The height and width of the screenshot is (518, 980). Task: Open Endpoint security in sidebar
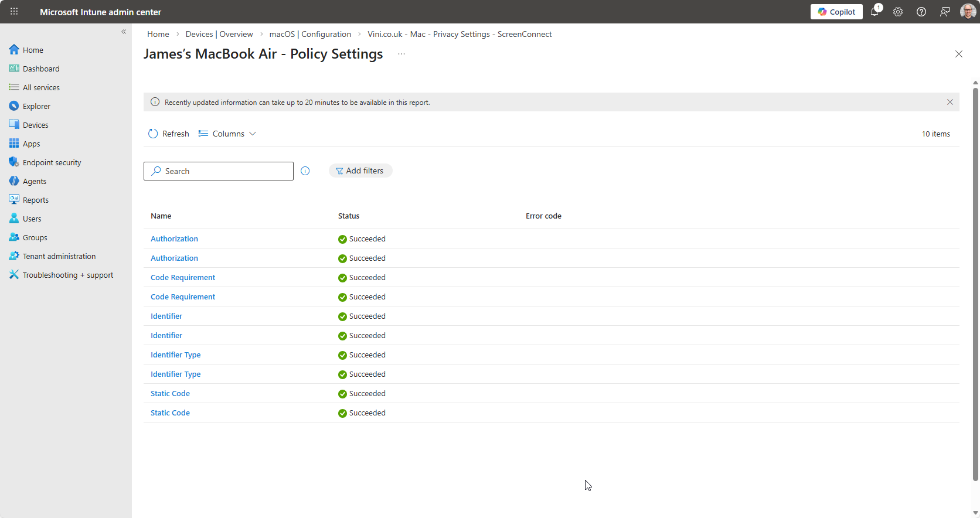pyautogui.click(x=52, y=162)
